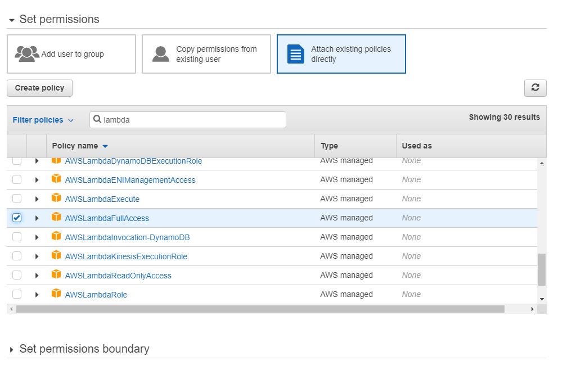The height and width of the screenshot is (392, 563).
Task: Click the Create policy button
Action: pos(39,88)
